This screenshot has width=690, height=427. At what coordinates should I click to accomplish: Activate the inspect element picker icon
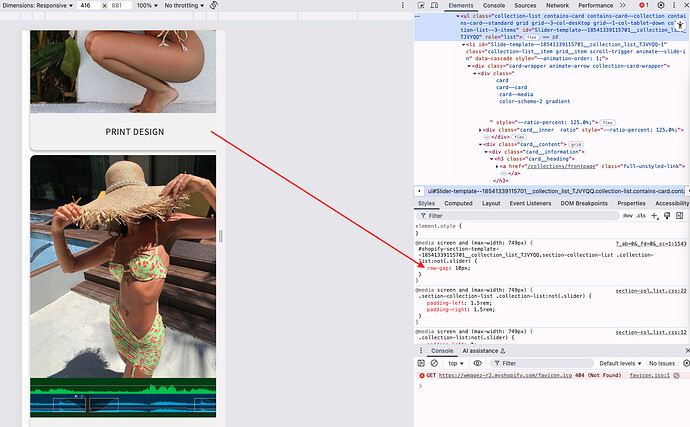pos(421,5)
